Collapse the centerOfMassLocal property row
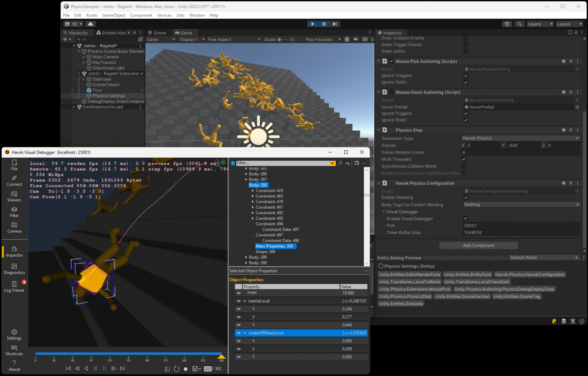This screenshot has width=588, height=376. click(x=245, y=333)
